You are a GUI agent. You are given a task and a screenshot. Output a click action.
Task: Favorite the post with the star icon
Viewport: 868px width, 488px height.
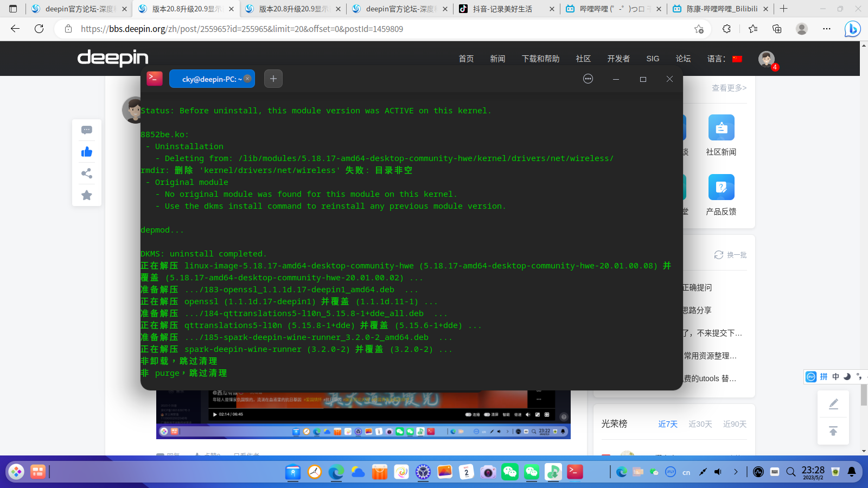[86, 195]
